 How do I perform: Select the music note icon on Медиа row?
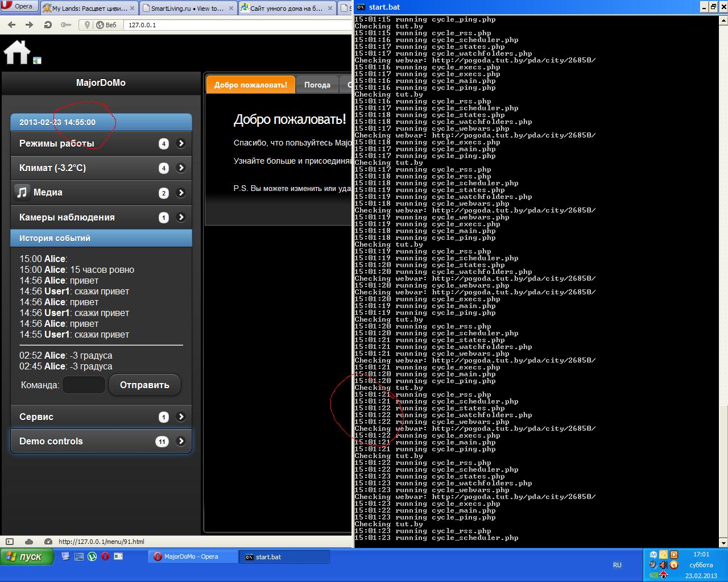click(22, 192)
